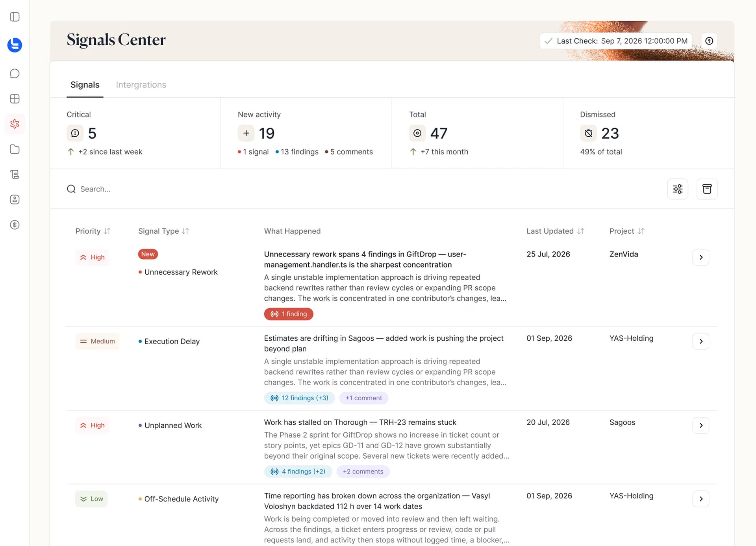Image resolution: width=756 pixels, height=546 pixels.
Task: Open the archive box button
Action: tap(707, 189)
